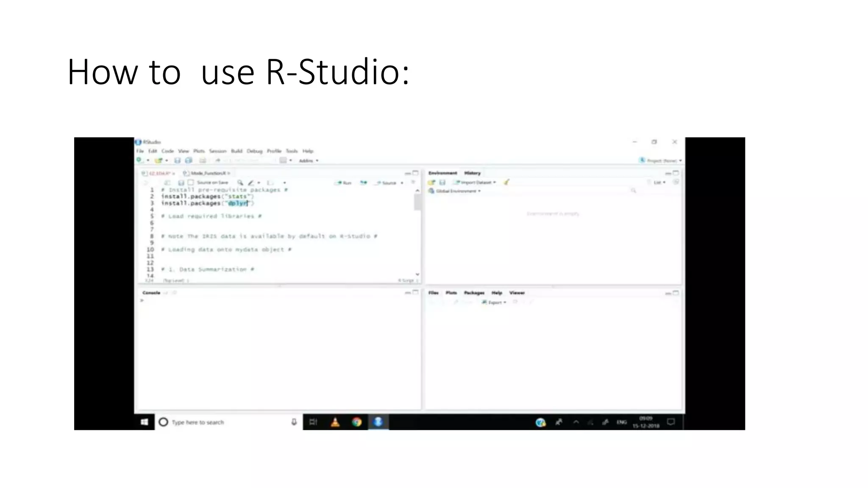Expand the New File dropdown arrow
This screenshot has width=868, height=488.
(x=148, y=161)
